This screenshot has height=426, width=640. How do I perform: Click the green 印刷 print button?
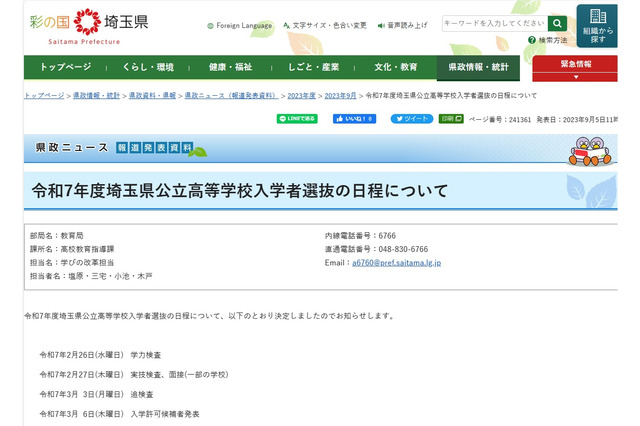pyautogui.click(x=451, y=119)
